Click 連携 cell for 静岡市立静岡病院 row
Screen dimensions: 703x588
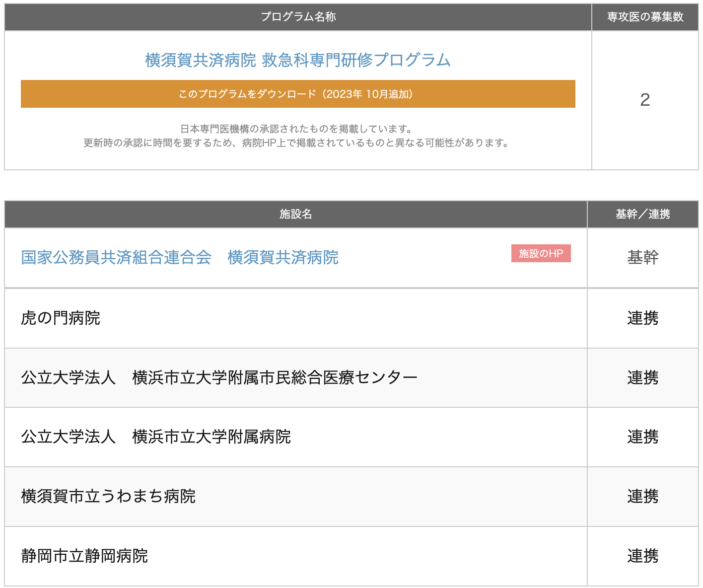click(x=643, y=556)
